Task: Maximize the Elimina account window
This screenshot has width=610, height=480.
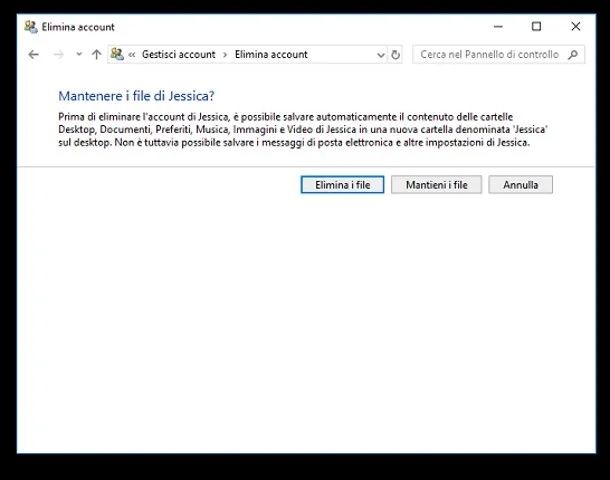Action: [x=536, y=26]
